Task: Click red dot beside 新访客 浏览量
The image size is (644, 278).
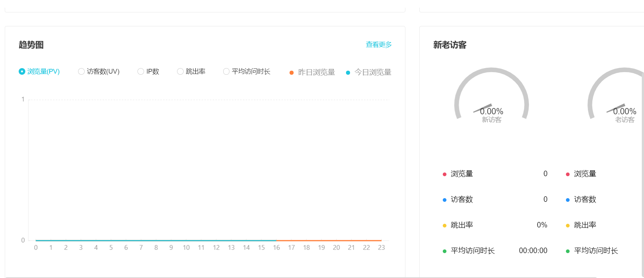Action: click(x=445, y=174)
